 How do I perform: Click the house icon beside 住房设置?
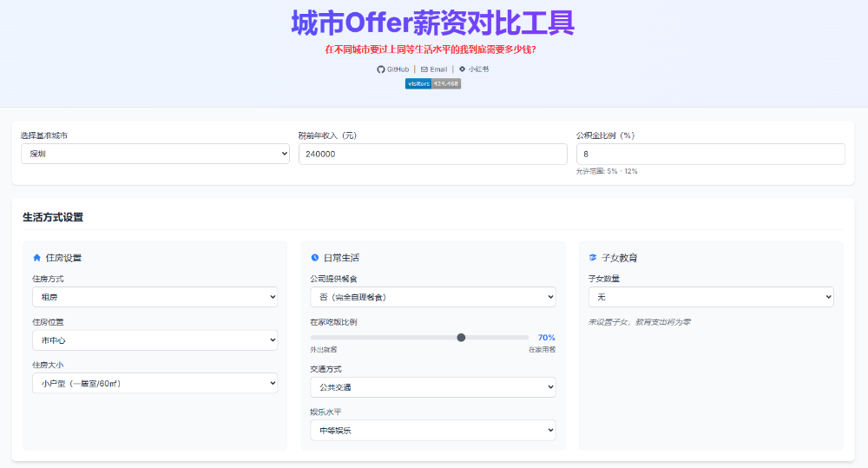36,258
